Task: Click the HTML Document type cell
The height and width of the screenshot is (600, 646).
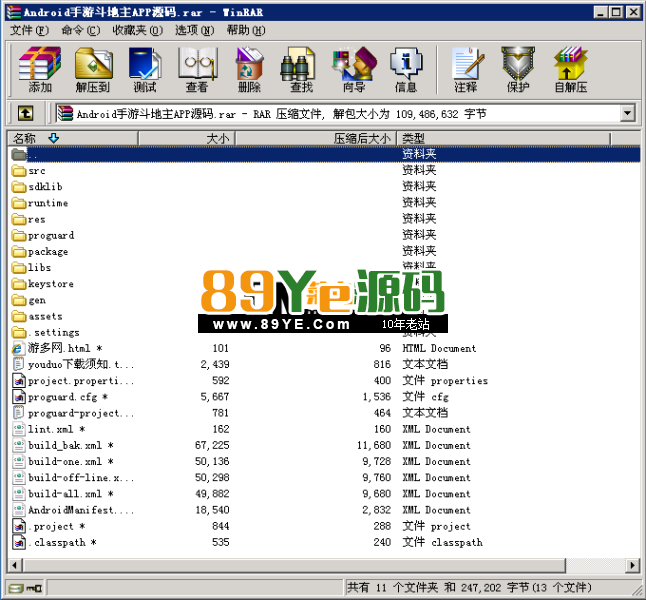Action: click(x=439, y=348)
